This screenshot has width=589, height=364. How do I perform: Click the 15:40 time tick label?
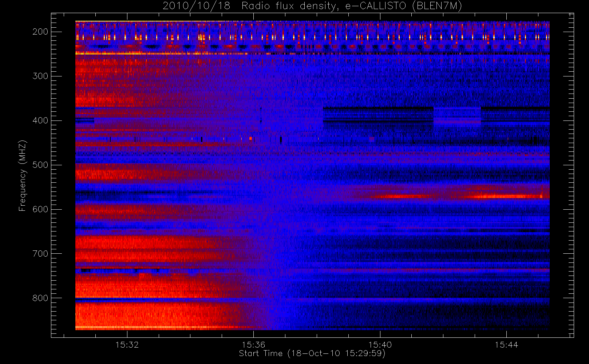(380, 345)
